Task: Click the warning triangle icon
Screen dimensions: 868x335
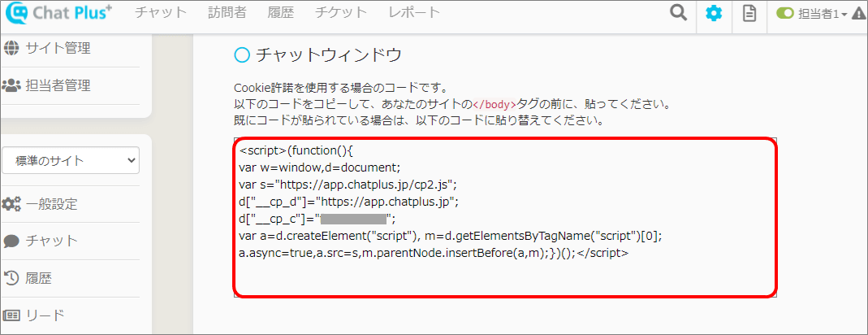Action: click(858, 15)
